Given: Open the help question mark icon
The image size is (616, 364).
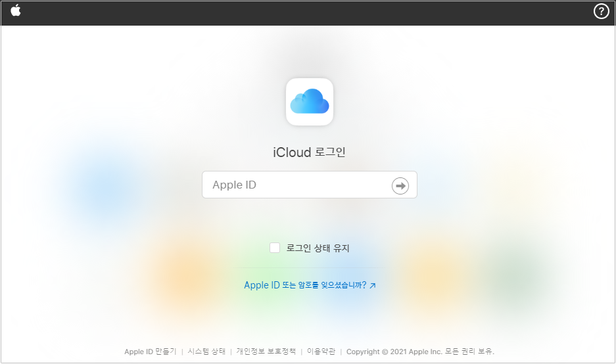Looking at the screenshot, I should tap(601, 11).
